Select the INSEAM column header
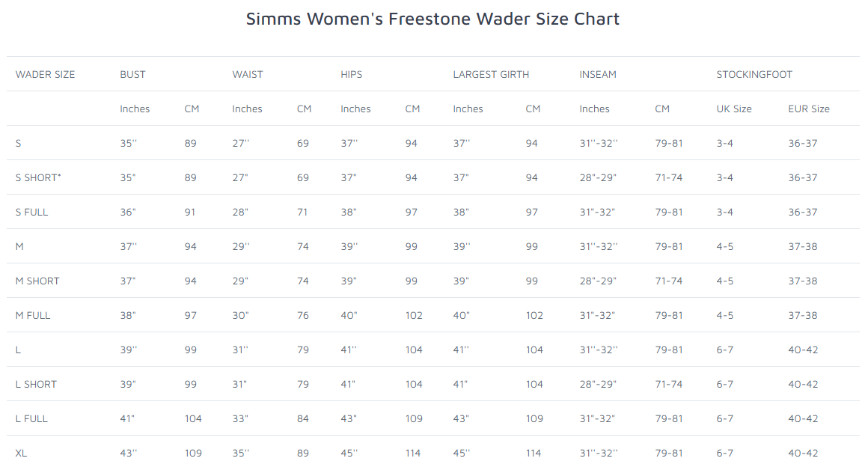Image resolution: width=868 pixels, height=473 pixels. [598, 75]
